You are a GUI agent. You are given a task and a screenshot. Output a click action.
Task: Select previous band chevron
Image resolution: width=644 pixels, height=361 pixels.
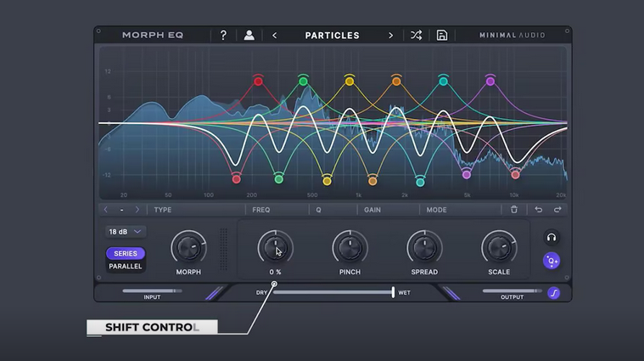pyautogui.click(x=106, y=210)
